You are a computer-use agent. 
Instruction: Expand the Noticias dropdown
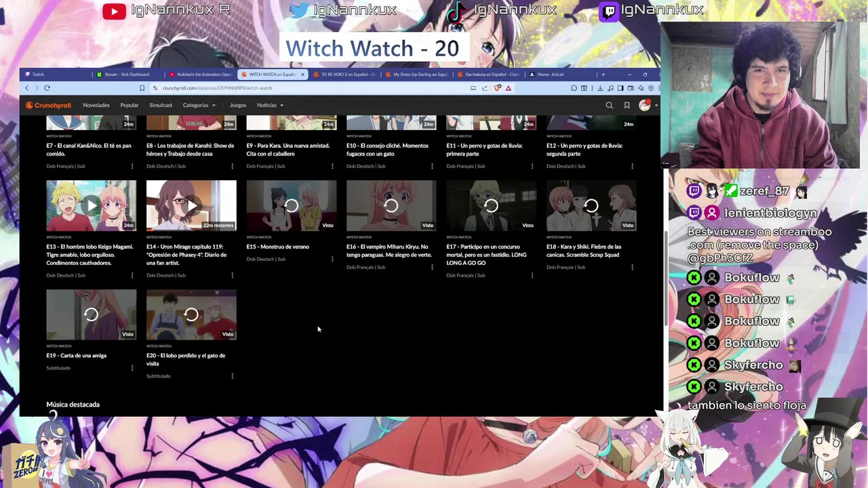click(x=270, y=105)
